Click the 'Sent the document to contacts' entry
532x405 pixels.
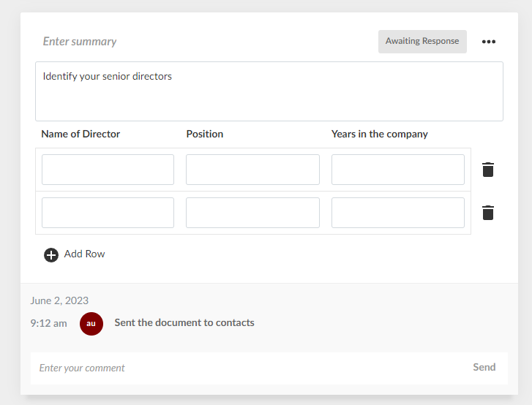(184, 323)
